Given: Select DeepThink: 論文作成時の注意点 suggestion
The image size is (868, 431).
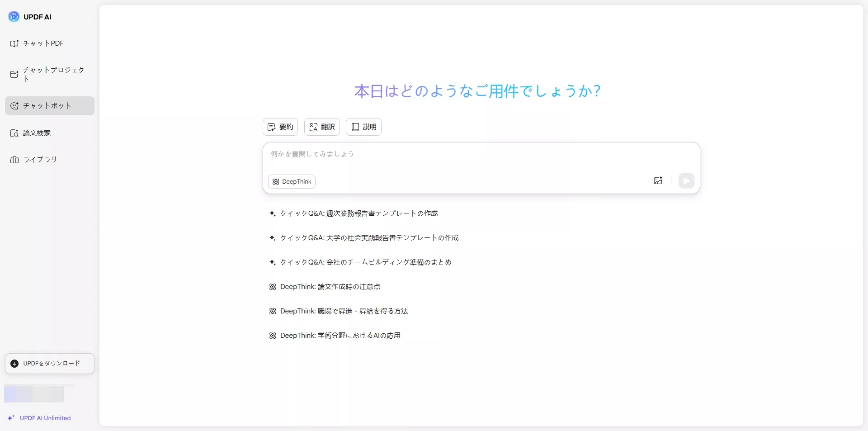Looking at the screenshot, I should (325, 287).
